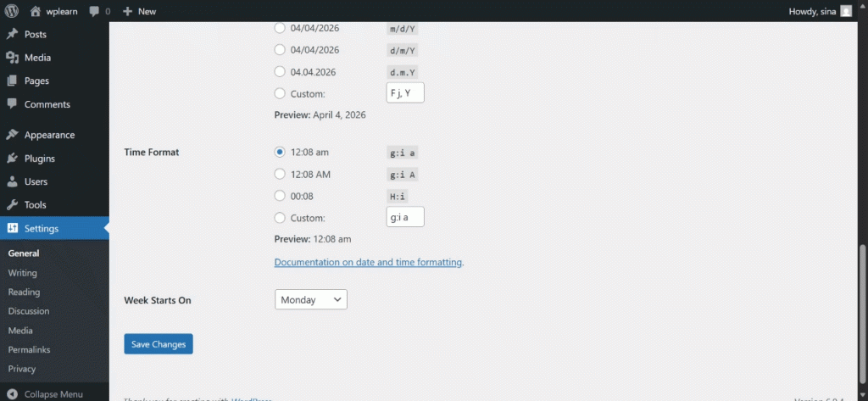Viewport: 868px width, 401px height.
Task: Click the m/d/Y format code
Action: tap(402, 29)
